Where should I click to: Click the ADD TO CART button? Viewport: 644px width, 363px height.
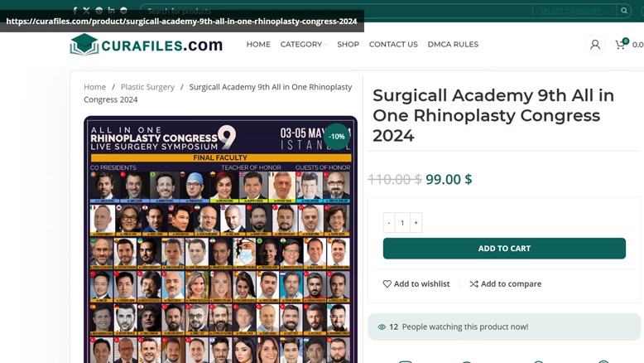point(504,249)
